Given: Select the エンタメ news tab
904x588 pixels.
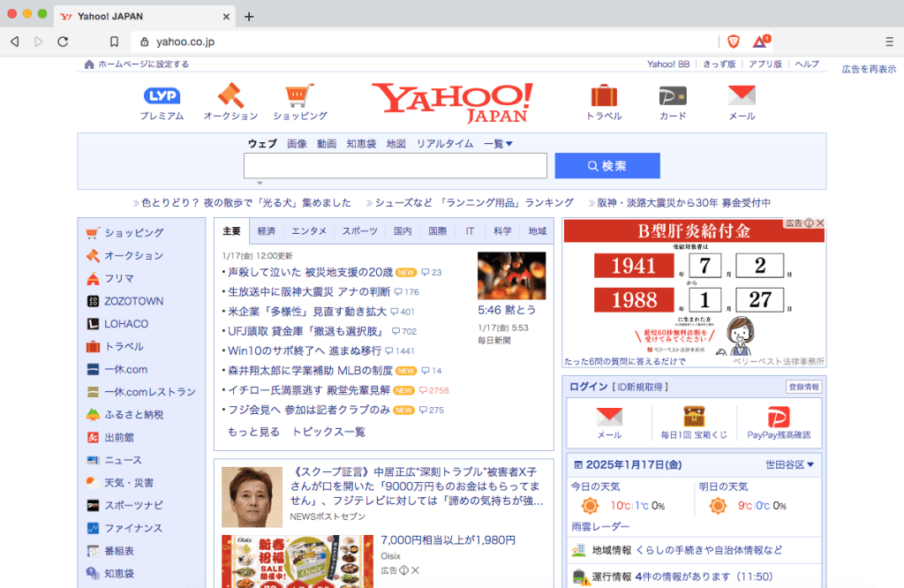Looking at the screenshot, I should coord(308,231).
